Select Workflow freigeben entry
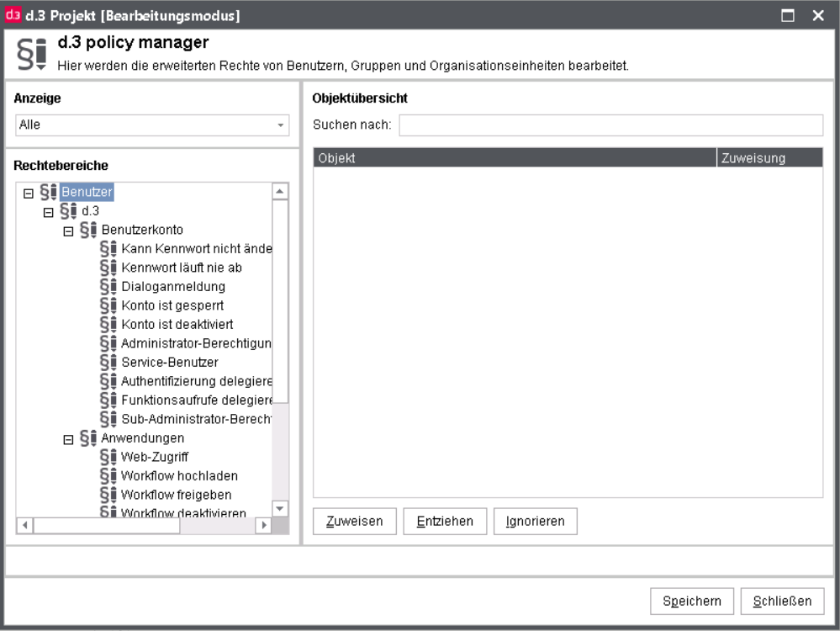 pos(177,495)
